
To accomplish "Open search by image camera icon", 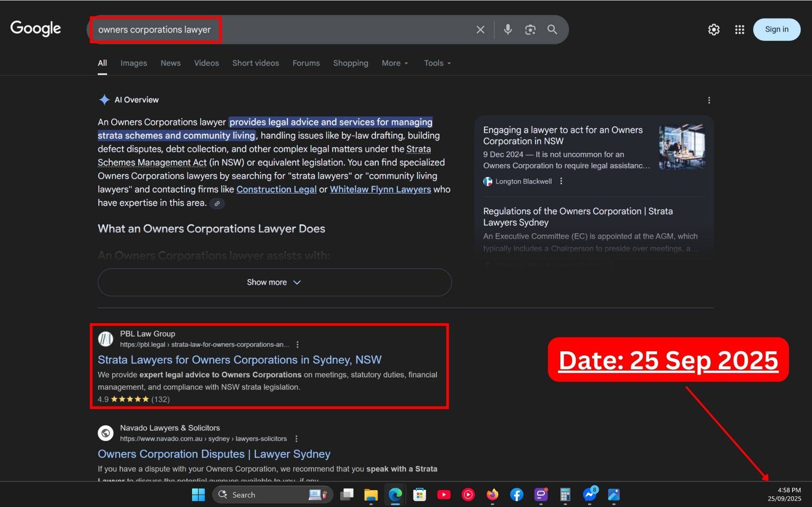I will pos(530,30).
